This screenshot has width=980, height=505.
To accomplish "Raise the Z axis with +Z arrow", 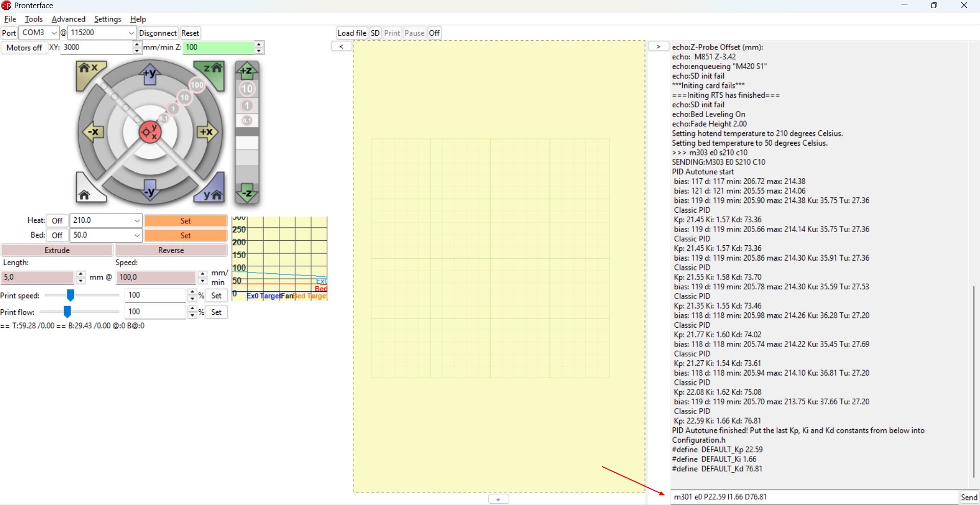I will [x=247, y=71].
